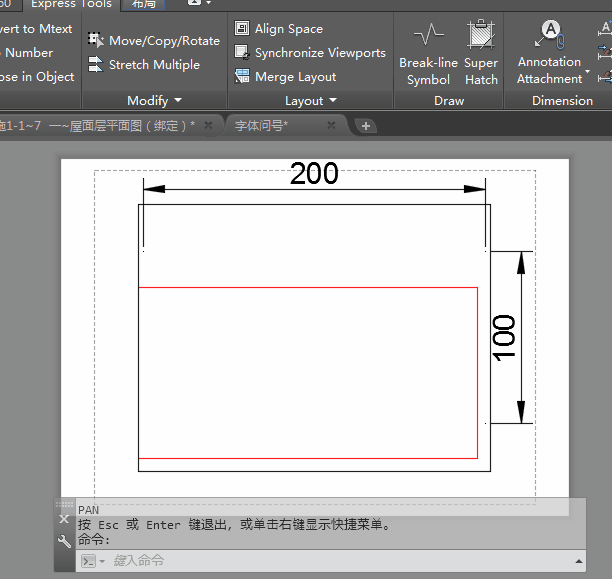Open command line settings wrench
612x579 pixels.
(x=65, y=542)
